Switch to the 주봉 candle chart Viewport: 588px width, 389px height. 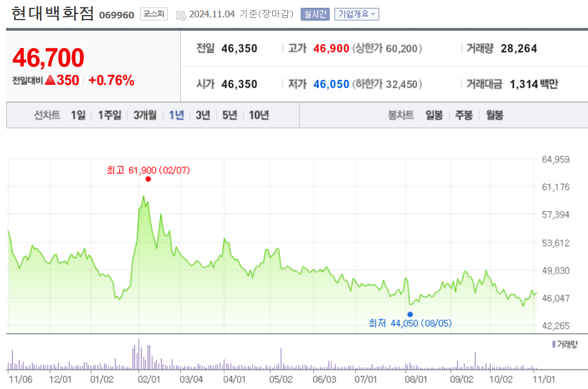[464, 115]
